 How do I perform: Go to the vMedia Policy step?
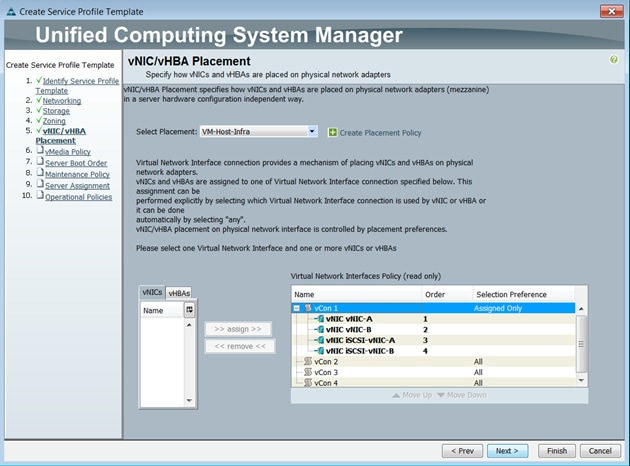pyautogui.click(x=68, y=151)
